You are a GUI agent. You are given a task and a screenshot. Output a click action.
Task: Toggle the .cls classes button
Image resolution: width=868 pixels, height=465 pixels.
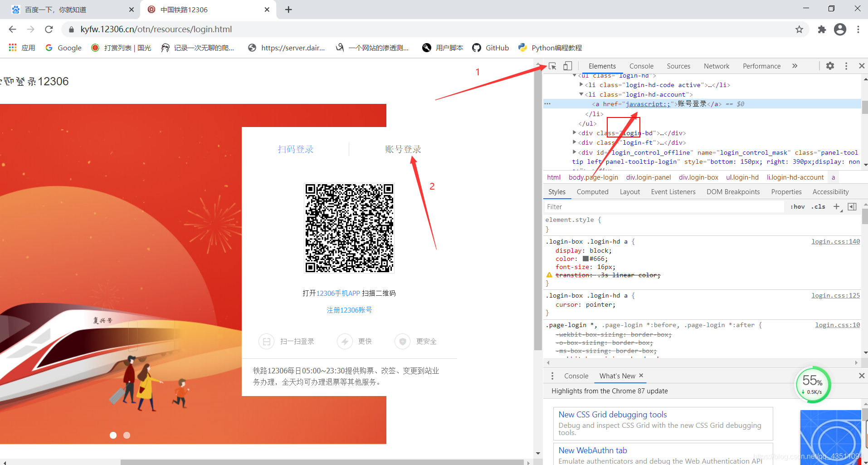point(819,207)
